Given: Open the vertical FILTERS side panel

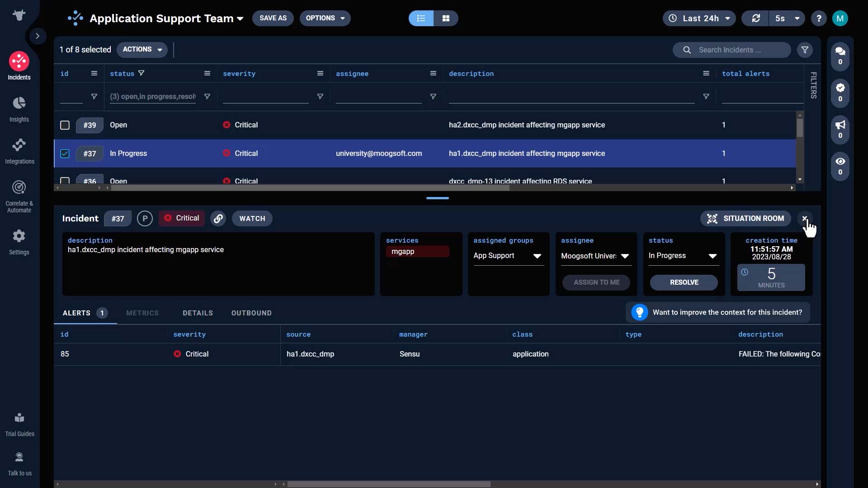Looking at the screenshot, I should click(x=813, y=85).
